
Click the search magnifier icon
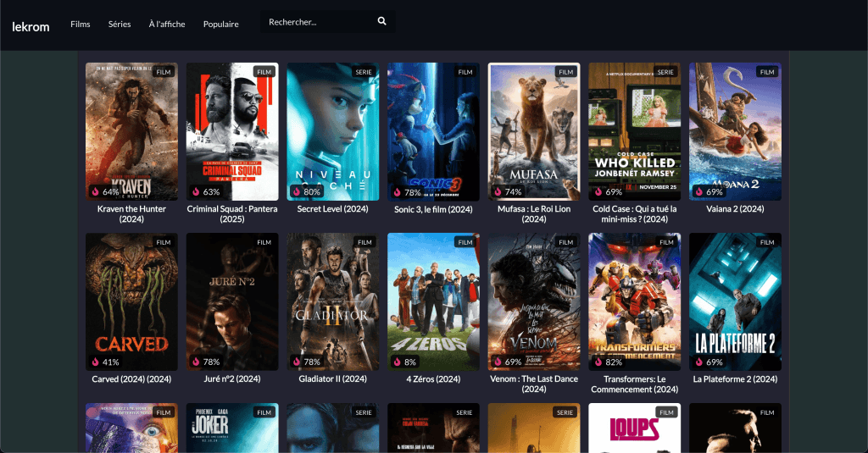(x=382, y=21)
